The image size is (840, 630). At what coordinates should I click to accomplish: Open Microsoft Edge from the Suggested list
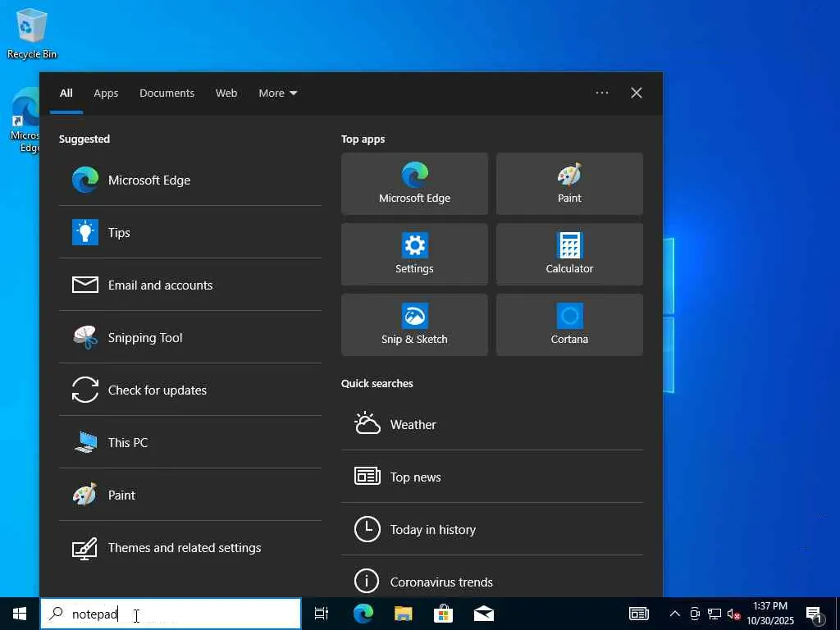189,180
